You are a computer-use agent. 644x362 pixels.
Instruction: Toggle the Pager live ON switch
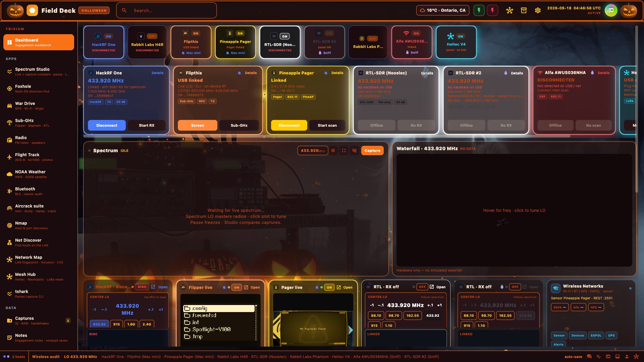point(329,287)
